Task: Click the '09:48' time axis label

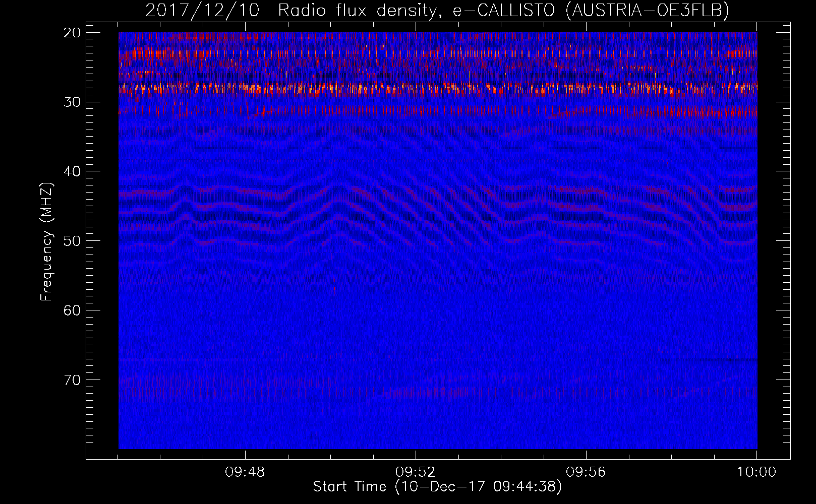Action: click(x=245, y=472)
